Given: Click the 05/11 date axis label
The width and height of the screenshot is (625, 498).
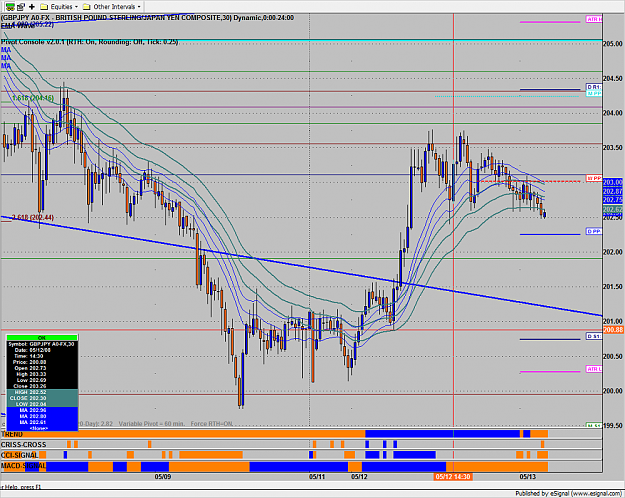Looking at the screenshot, I should tap(317, 477).
